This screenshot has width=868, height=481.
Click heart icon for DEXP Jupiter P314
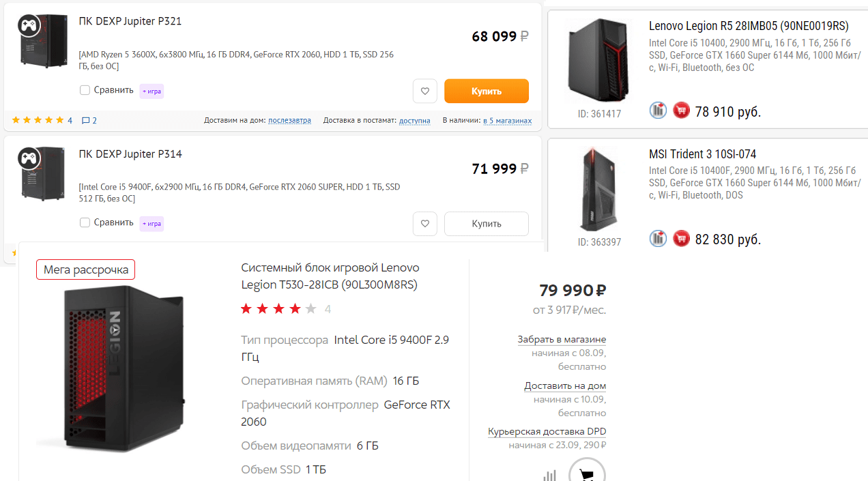(424, 223)
